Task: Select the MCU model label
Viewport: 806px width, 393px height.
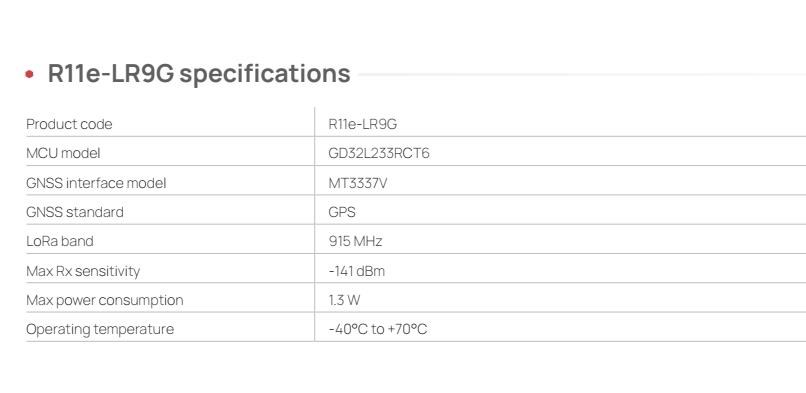Action: tap(63, 154)
